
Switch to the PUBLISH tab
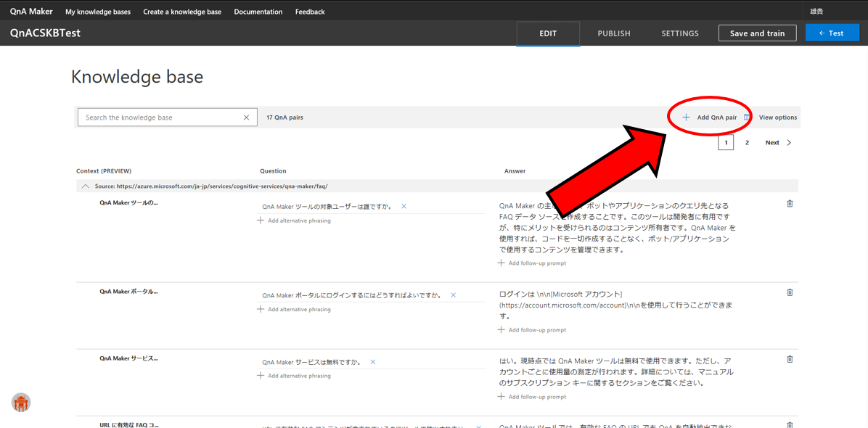point(614,33)
